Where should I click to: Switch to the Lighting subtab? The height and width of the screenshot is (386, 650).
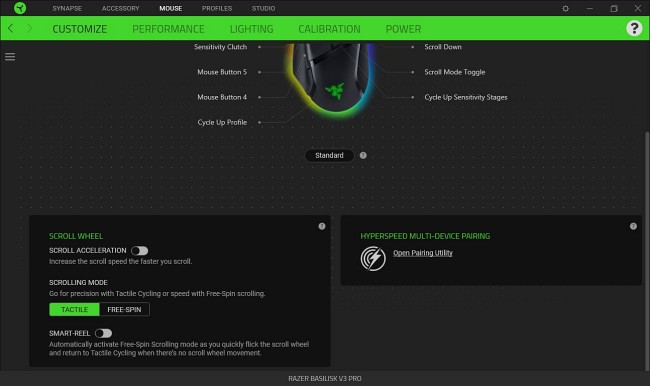tap(252, 29)
